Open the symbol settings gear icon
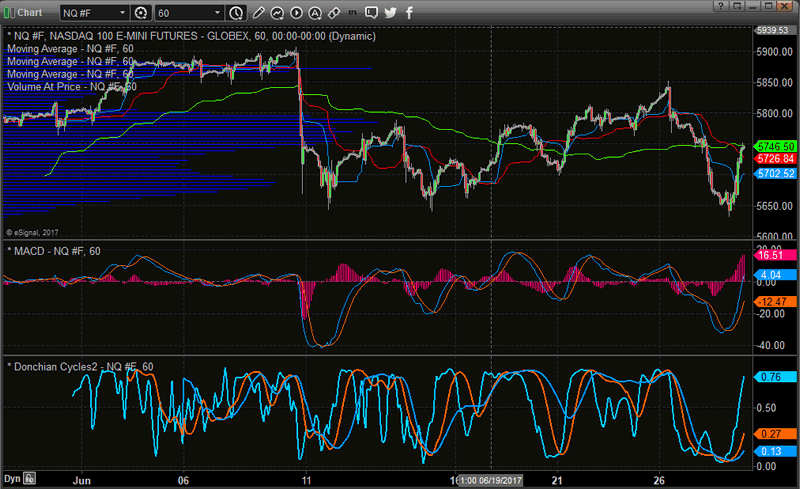 tap(140, 13)
